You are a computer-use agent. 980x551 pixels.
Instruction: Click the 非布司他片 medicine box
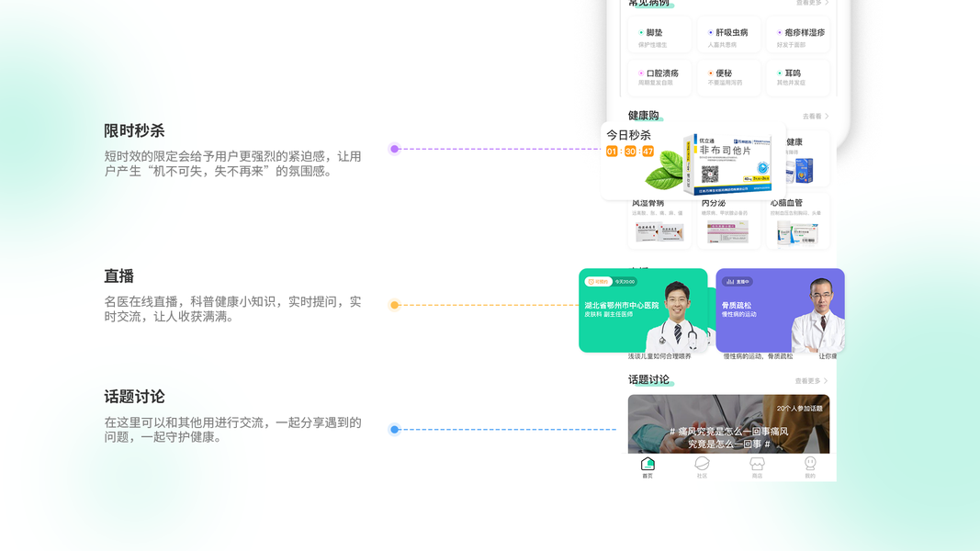click(727, 163)
